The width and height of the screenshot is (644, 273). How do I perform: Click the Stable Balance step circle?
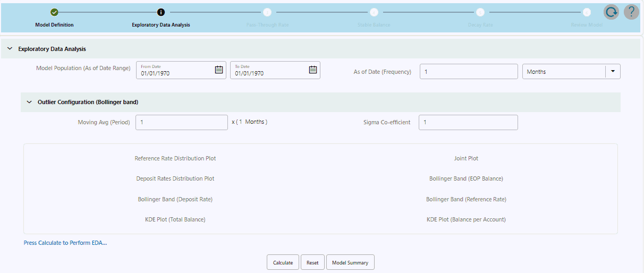(x=374, y=12)
